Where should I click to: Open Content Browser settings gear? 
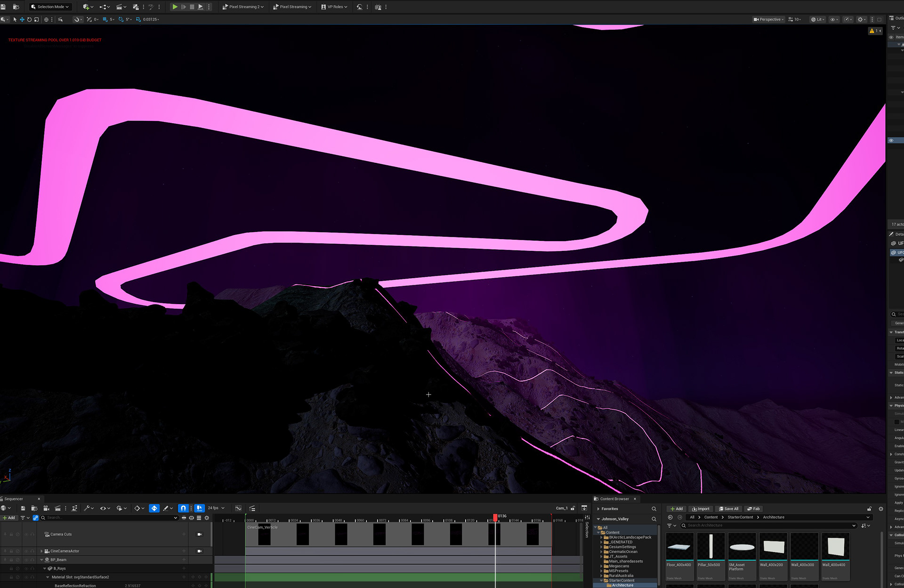point(881,509)
